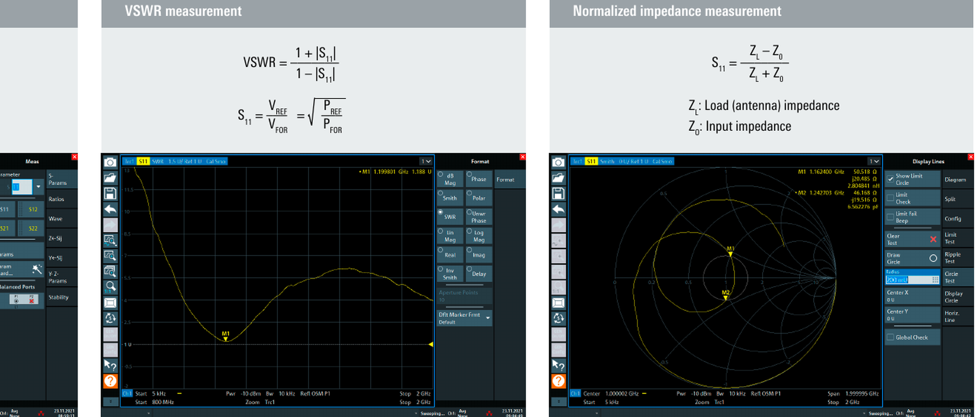Select the dB Mag format radio button
Viewport: 980px width, 417px height.
440,175
